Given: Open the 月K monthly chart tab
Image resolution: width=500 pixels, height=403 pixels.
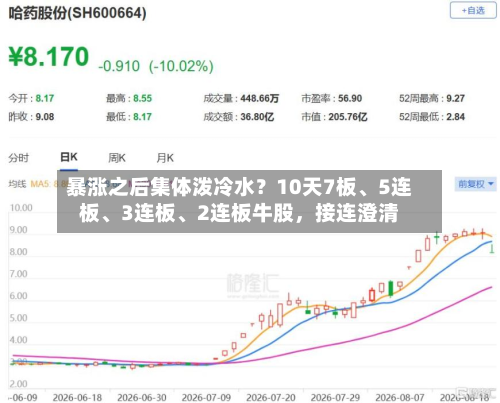Looking at the screenshot, I should click(165, 158).
